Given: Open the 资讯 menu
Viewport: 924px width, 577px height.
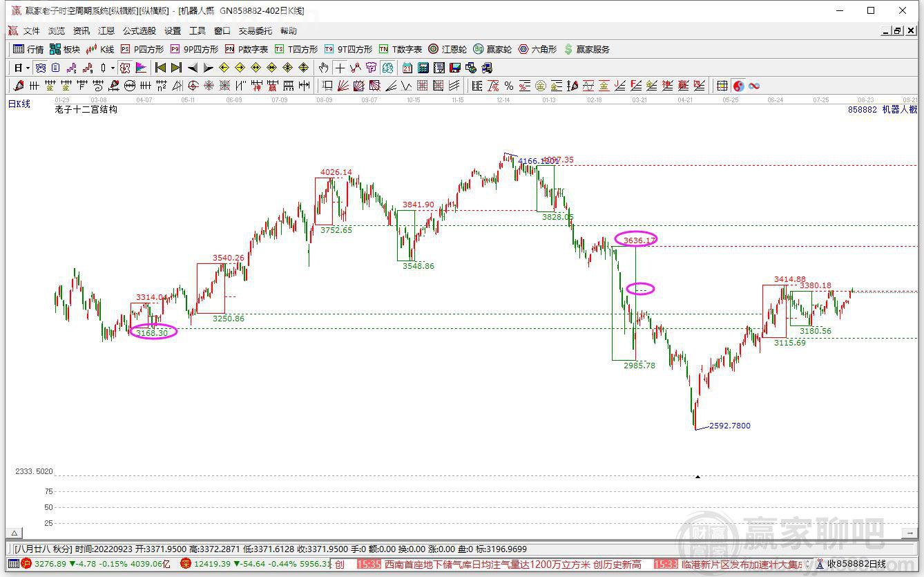Looking at the screenshot, I should pyautogui.click(x=81, y=31).
